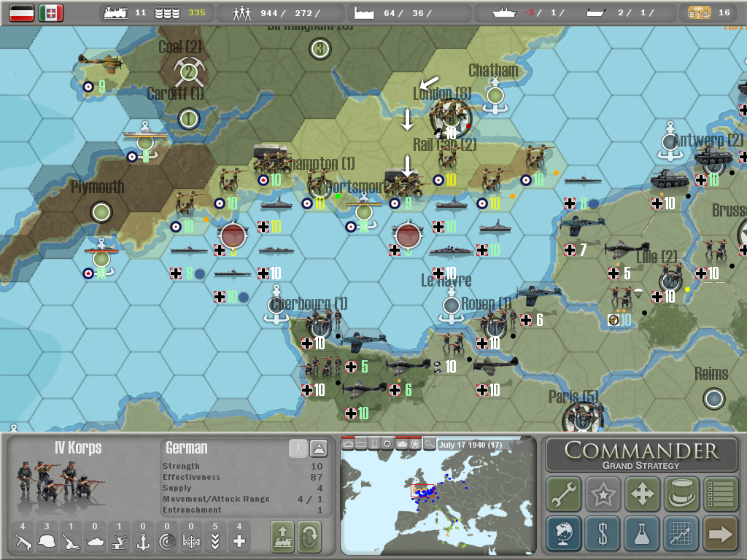Open the line chart statistics button
Viewport: 747px width, 560px height.
point(681,534)
